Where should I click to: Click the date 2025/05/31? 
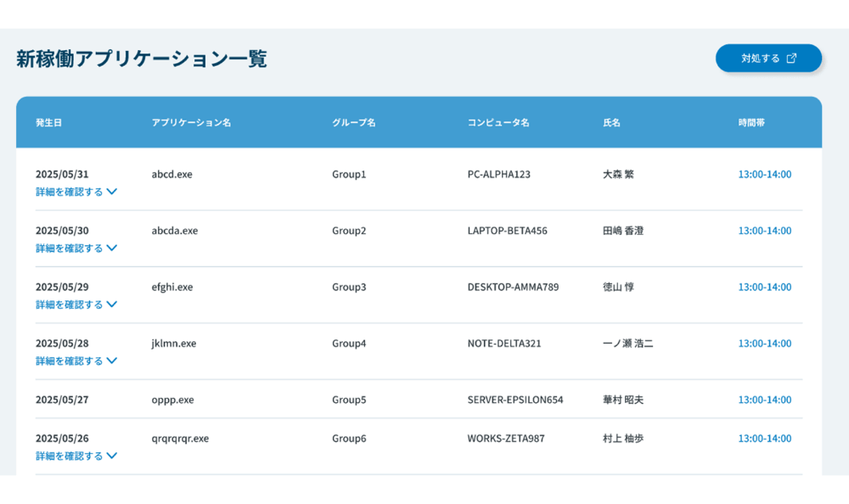coord(62,174)
